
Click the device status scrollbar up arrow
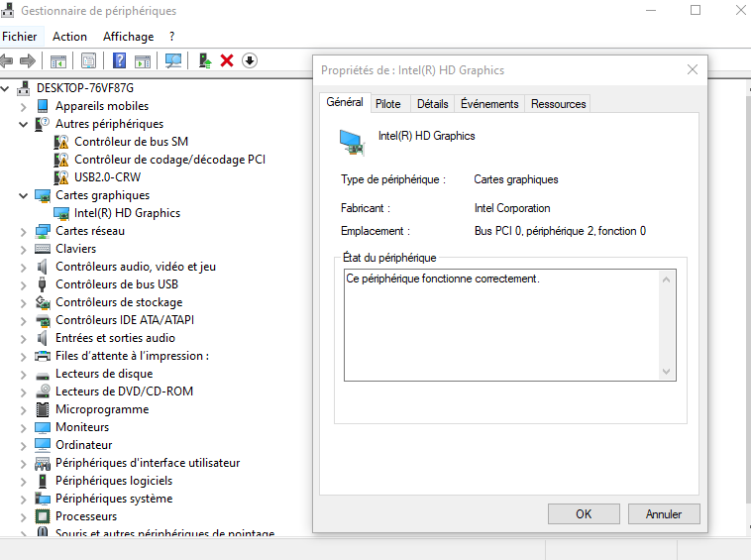(666, 280)
